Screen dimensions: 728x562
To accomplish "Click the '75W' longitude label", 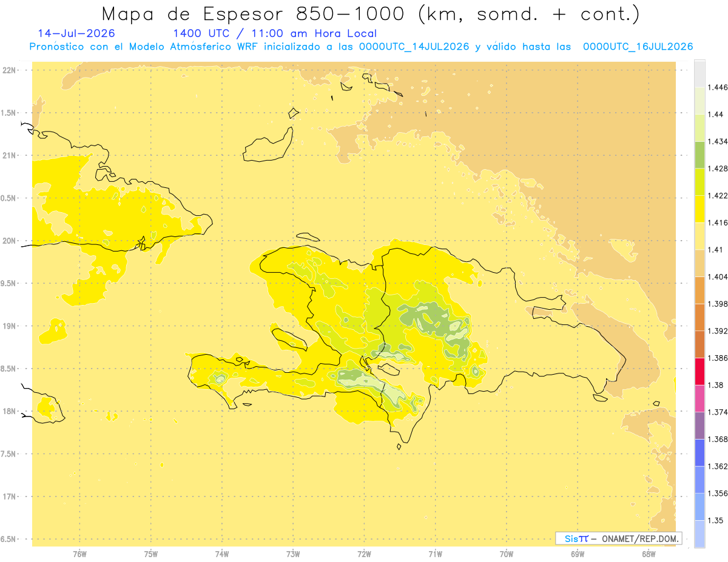I will pyautogui.click(x=151, y=554).
